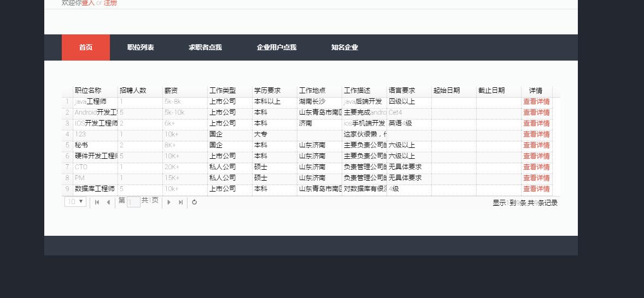Refresh the job list table
This screenshot has width=644, height=298.
pyautogui.click(x=194, y=202)
